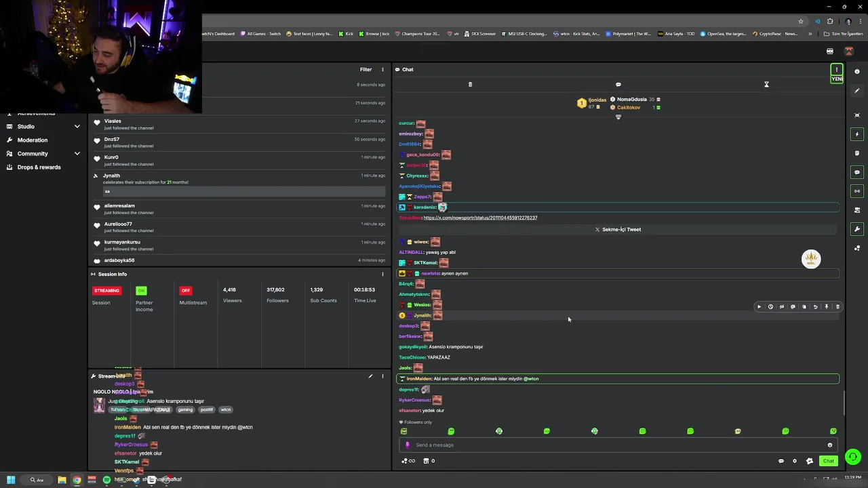This screenshot has height=488, width=868.
Task: Select the pozitif stream tag
Action: (206, 409)
